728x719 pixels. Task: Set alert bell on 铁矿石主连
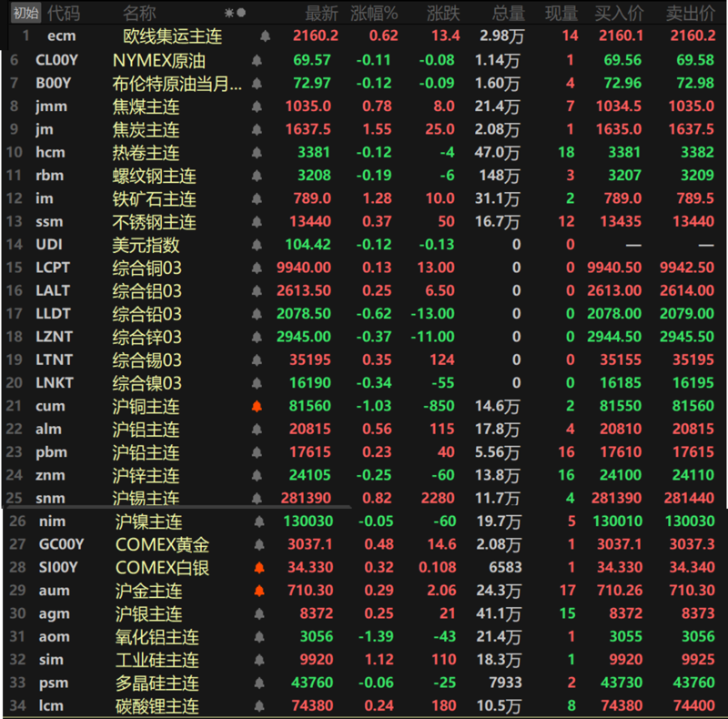tap(257, 198)
